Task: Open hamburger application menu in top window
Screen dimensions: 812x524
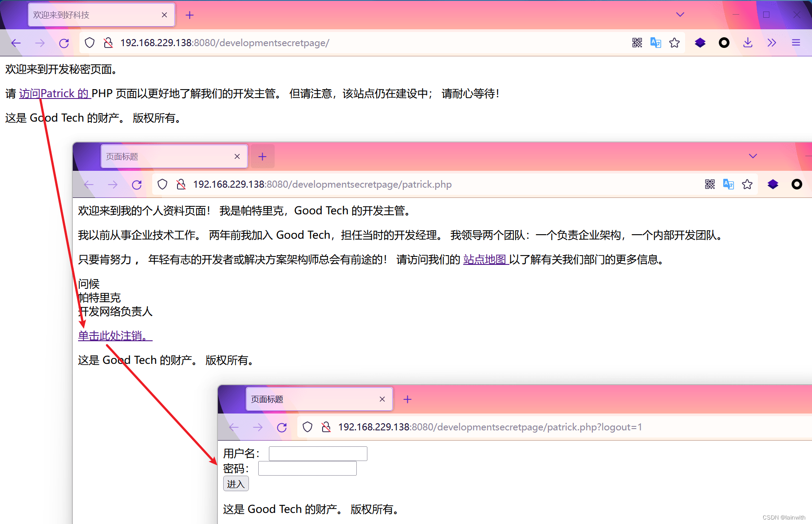Action: click(796, 43)
